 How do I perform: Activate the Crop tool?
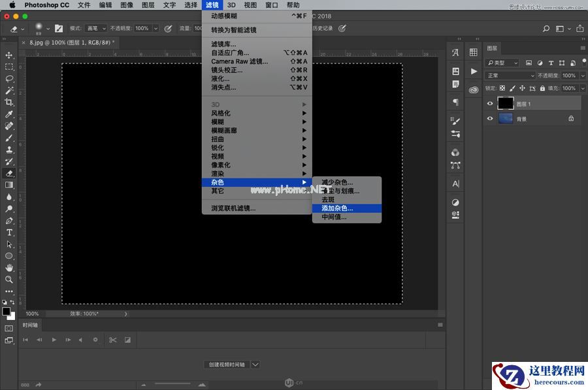(x=9, y=103)
